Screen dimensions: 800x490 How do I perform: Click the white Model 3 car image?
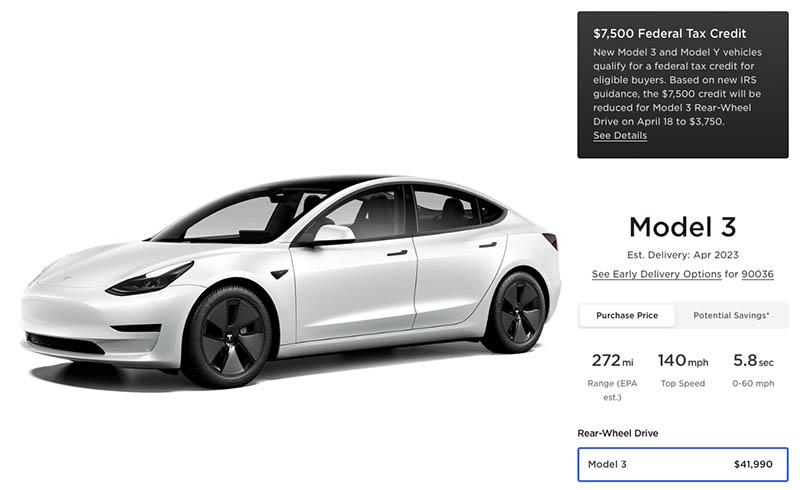coord(291,281)
